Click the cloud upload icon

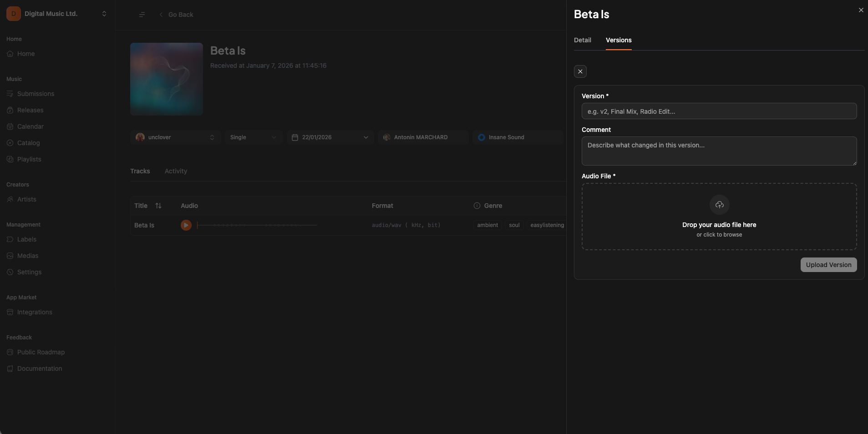(x=719, y=205)
